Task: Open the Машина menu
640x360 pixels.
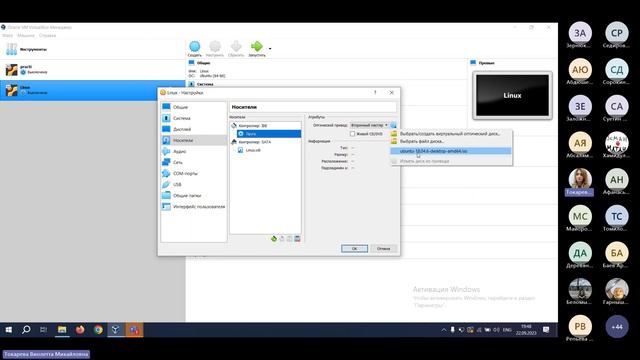Action: 26,36
